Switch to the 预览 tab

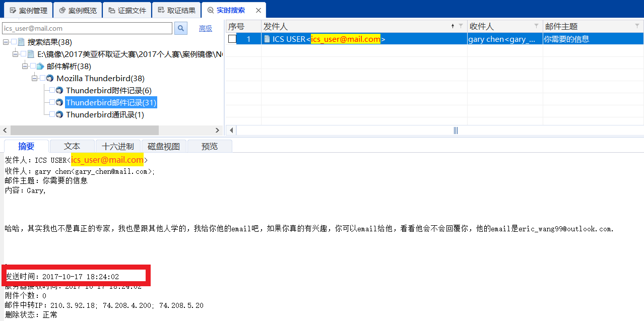210,146
